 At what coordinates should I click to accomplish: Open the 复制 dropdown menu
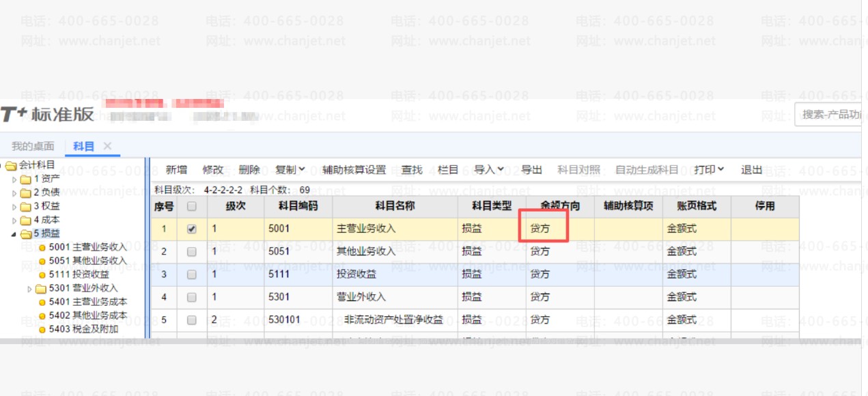coord(290,169)
